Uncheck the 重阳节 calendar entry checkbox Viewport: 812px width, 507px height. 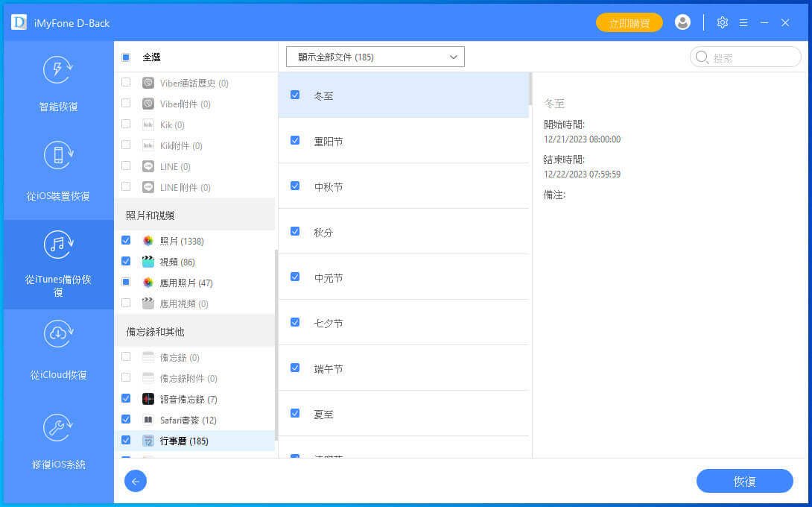pos(295,140)
